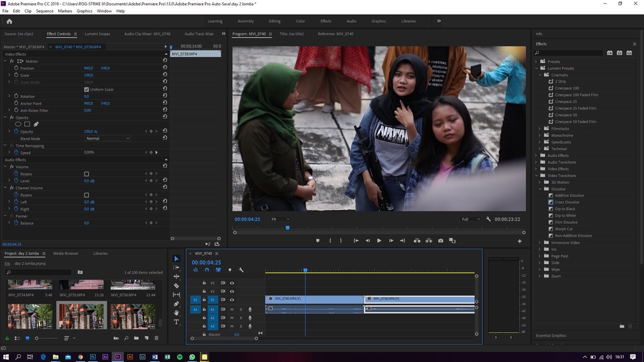Screen dimensions: 644x362
Task: Export frame with camera icon
Action: pos(440,241)
